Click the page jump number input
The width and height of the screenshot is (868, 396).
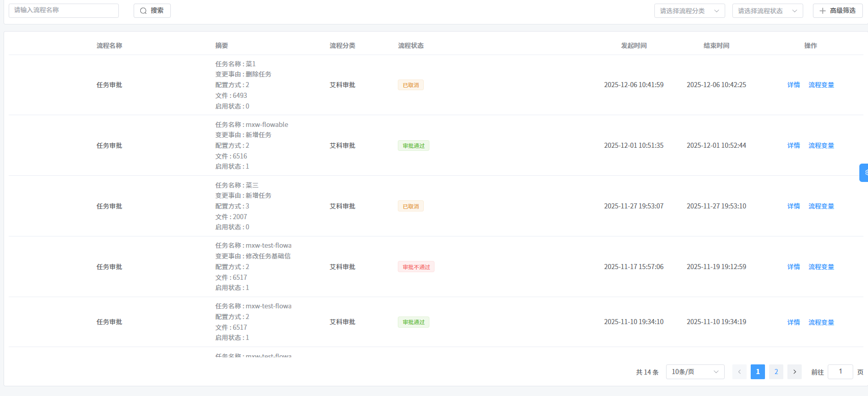tap(840, 372)
